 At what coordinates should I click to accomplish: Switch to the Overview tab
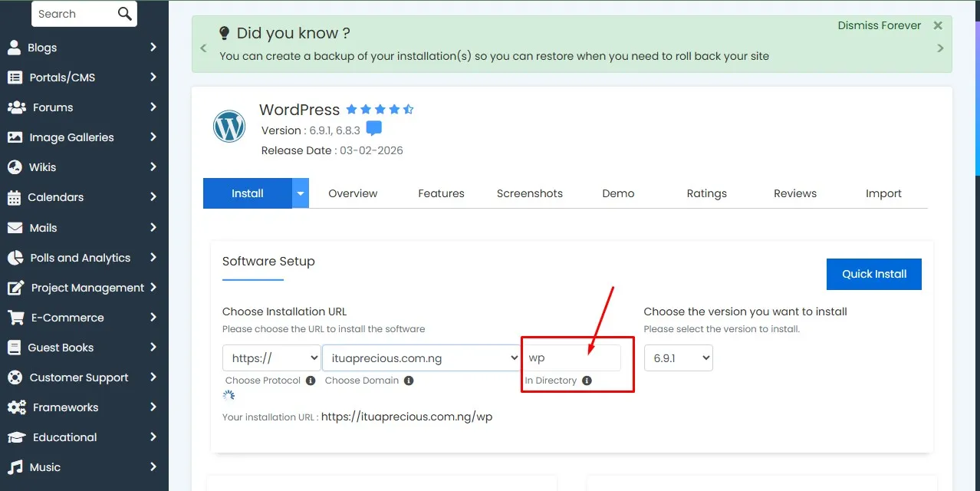point(352,193)
